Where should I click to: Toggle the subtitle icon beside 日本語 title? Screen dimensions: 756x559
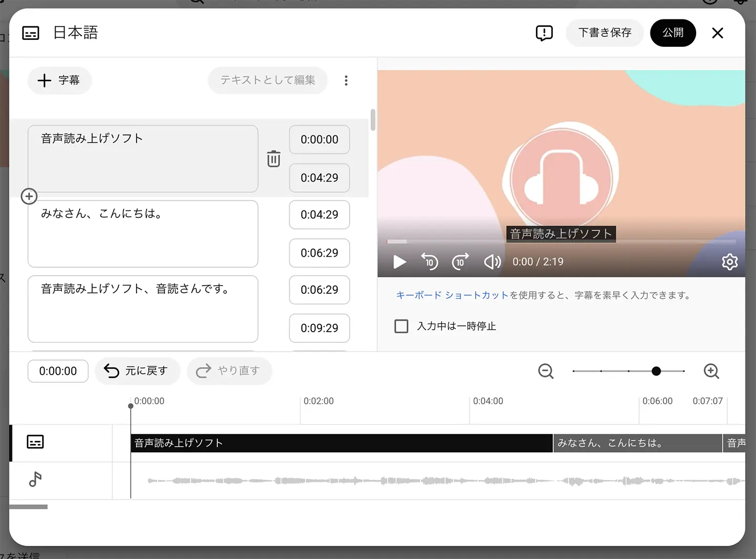(30, 33)
